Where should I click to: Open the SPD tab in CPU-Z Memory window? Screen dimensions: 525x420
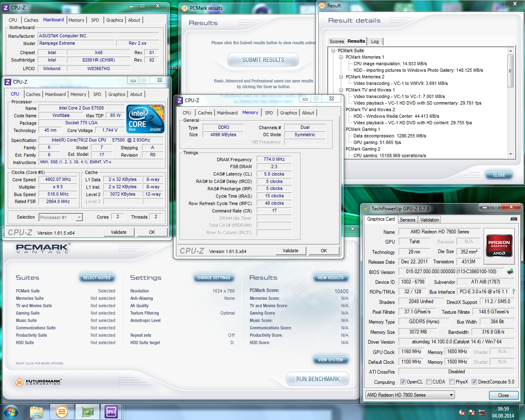[269, 113]
